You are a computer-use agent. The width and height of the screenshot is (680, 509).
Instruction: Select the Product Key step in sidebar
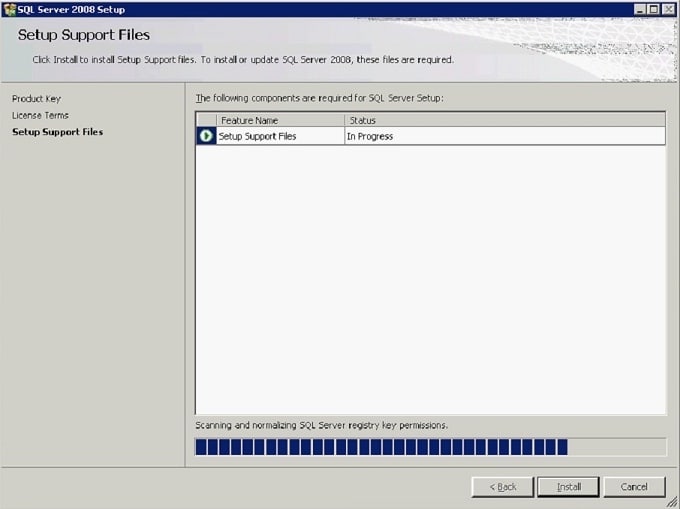point(36,99)
